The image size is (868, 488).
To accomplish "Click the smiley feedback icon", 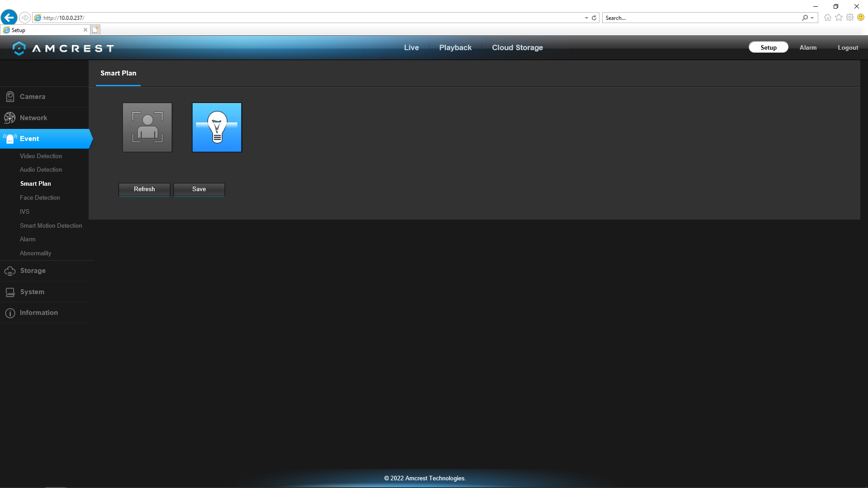I will 861,18.
